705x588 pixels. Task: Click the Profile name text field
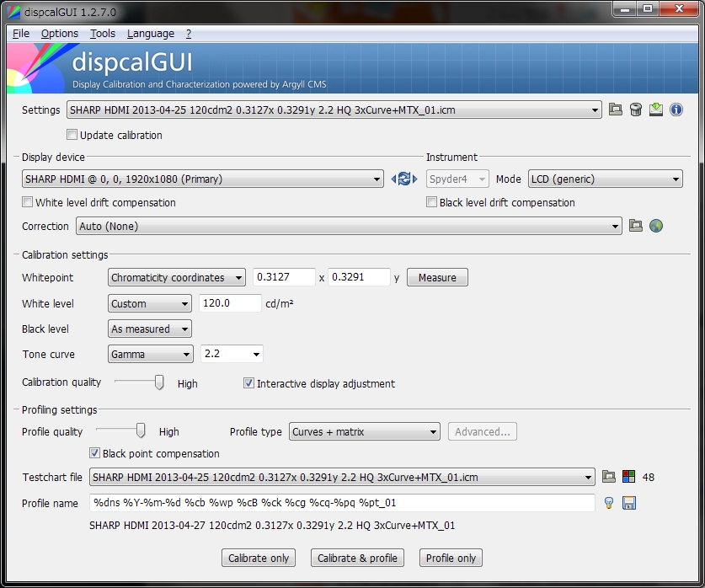342,503
